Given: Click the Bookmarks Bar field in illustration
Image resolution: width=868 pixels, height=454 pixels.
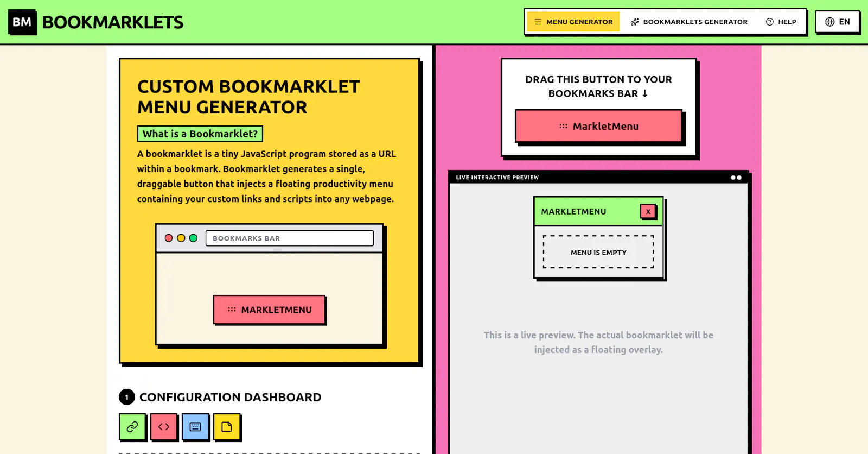Looking at the screenshot, I should [290, 238].
